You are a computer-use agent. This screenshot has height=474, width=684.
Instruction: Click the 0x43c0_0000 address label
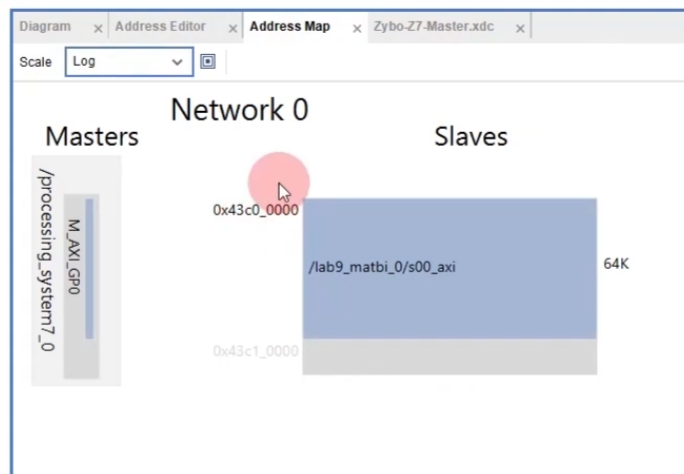point(256,210)
